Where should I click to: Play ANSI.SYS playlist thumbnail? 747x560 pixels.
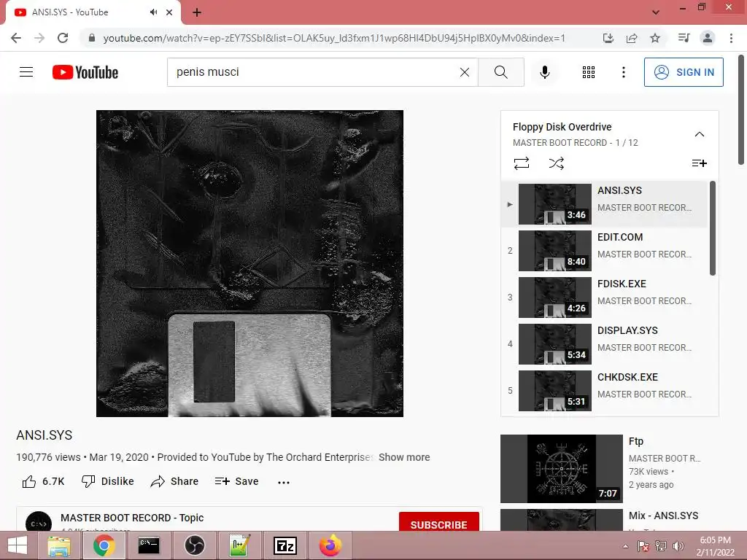click(x=555, y=204)
